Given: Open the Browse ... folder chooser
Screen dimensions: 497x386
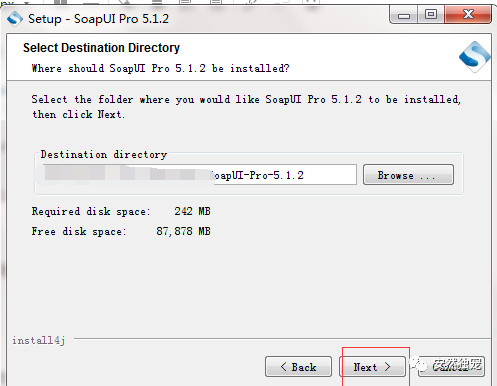Looking at the screenshot, I should (408, 175).
